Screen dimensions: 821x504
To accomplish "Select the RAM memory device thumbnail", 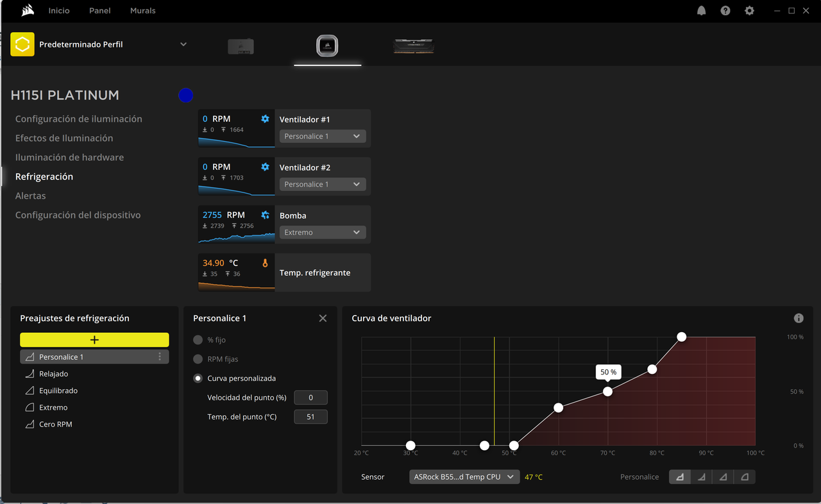I will [x=414, y=46].
